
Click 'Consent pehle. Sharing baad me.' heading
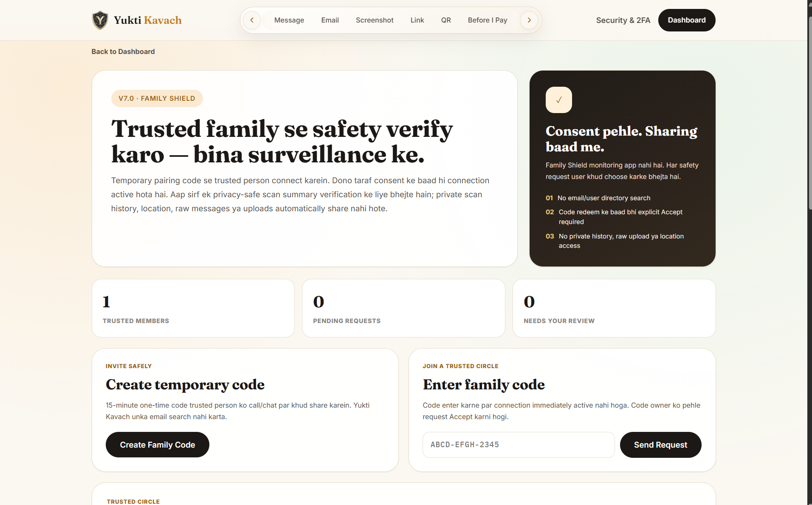[x=621, y=139]
